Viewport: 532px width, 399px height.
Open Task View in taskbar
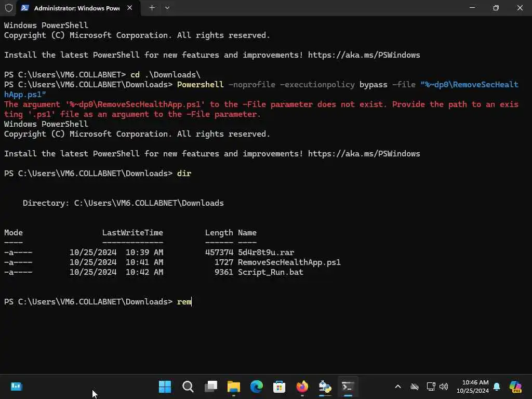click(211, 387)
